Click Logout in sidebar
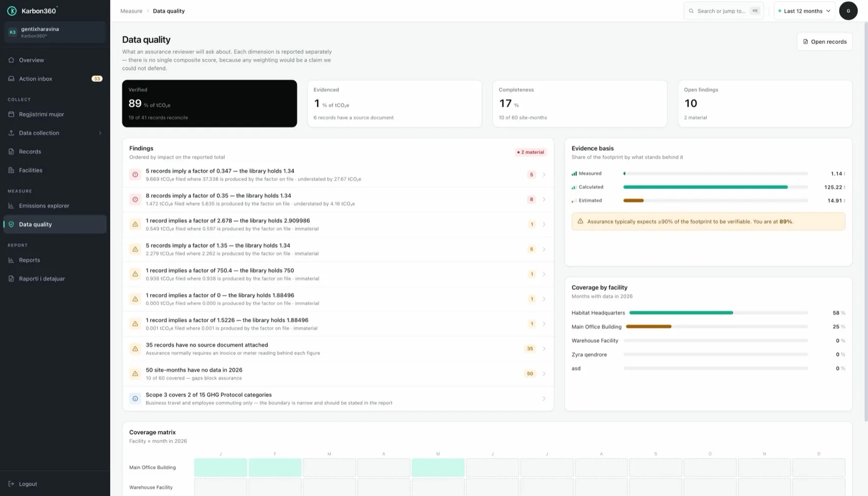The height and width of the screenshot is (496, 868). 55,484
